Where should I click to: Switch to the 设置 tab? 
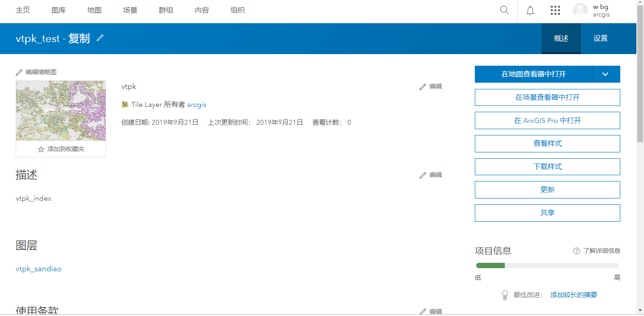601,38
